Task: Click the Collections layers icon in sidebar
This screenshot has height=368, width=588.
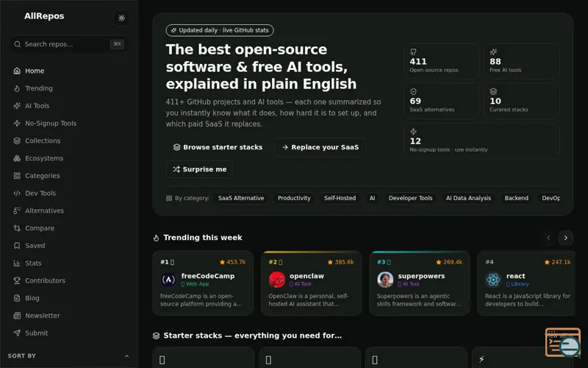Action: (17, 141)
